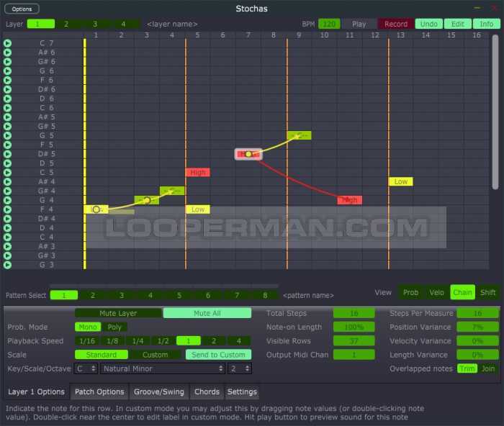
Task: Preview sound for the D# 5 row
Action: point(7,154)
